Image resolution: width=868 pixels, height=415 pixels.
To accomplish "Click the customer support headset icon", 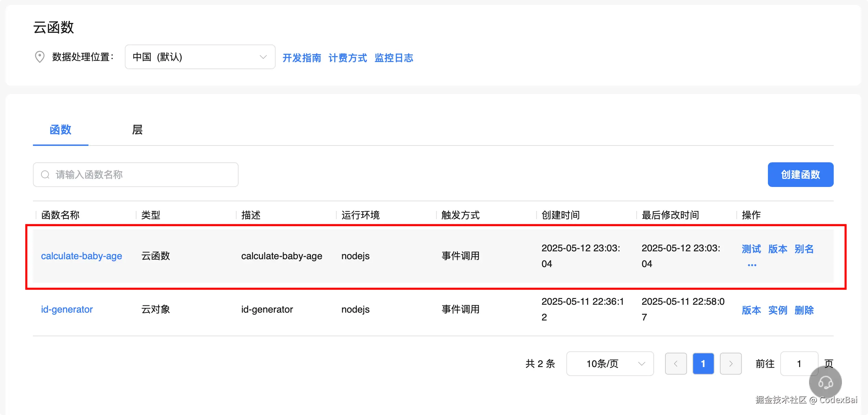I will coord(825,382).
